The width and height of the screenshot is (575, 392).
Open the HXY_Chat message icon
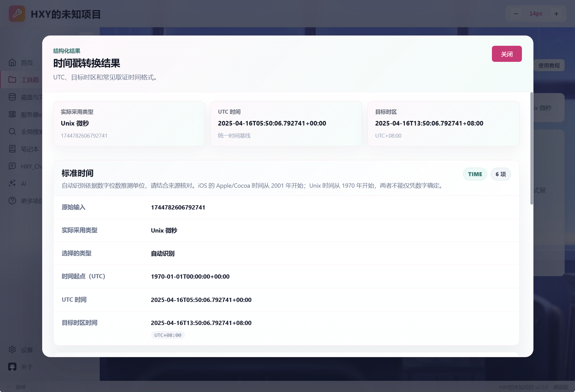(12, 166)
